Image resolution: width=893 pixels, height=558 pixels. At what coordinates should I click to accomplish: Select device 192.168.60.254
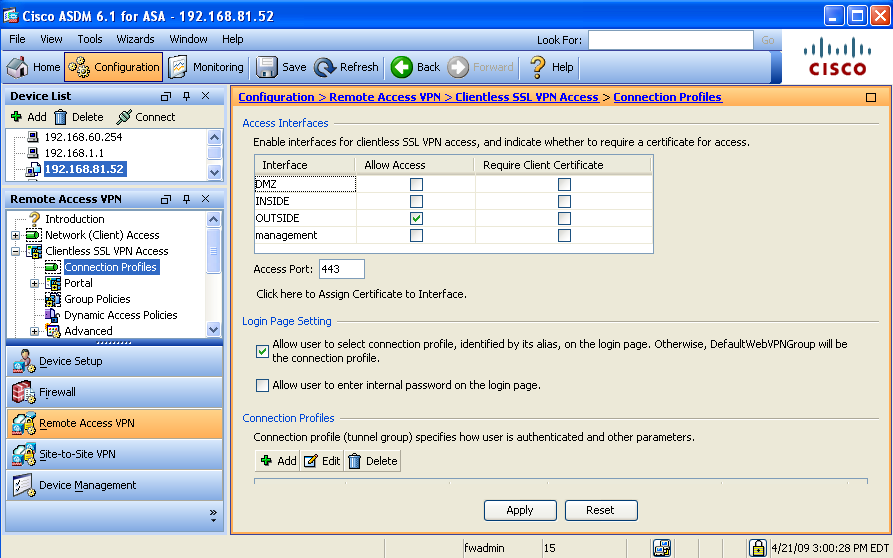[83, 137]
